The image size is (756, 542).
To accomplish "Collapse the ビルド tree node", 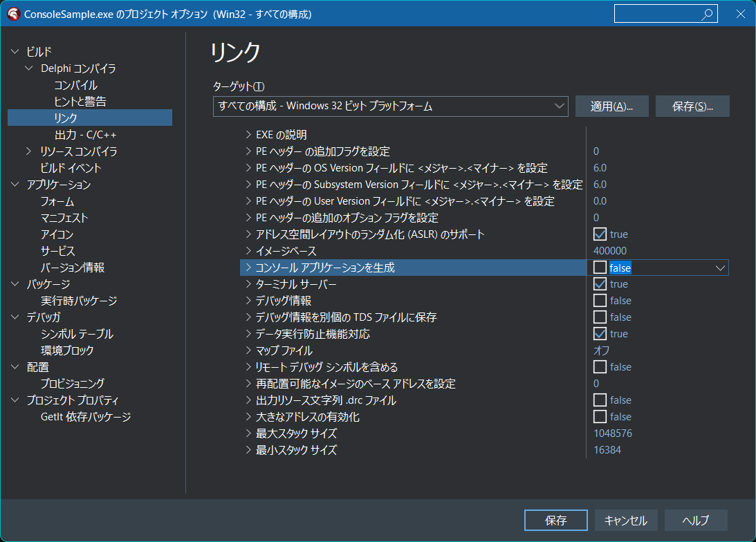I will click(15, 51).
